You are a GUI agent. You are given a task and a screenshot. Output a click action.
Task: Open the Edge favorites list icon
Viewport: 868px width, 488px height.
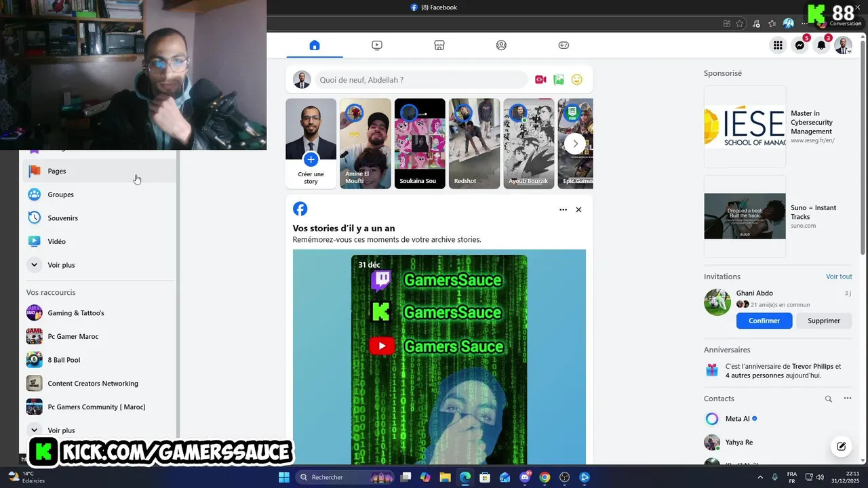coord(772,23)
